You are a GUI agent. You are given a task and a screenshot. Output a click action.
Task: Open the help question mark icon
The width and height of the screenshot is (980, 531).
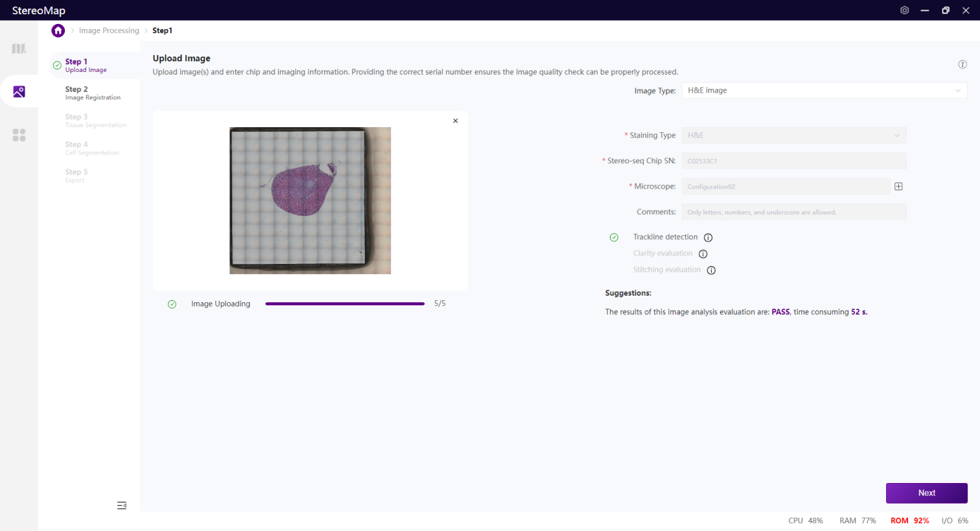point(962,64)
